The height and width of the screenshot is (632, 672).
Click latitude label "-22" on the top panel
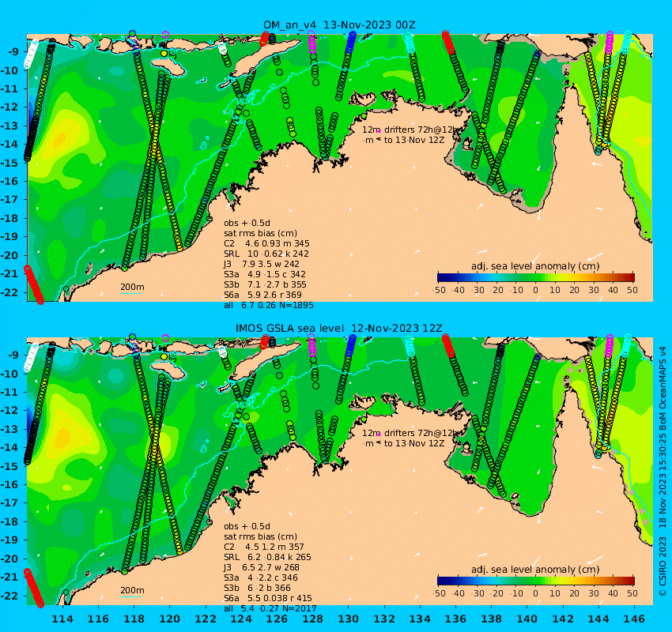9,293
